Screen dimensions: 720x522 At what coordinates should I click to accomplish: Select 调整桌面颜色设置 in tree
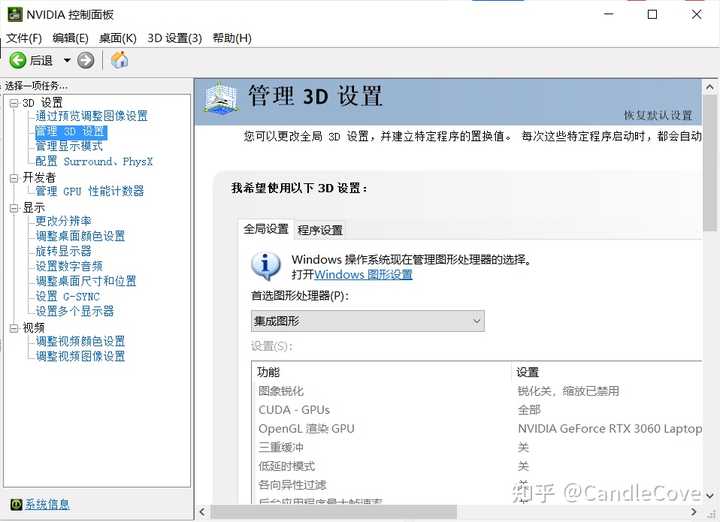pyautogui.click(x=80, y=236)
